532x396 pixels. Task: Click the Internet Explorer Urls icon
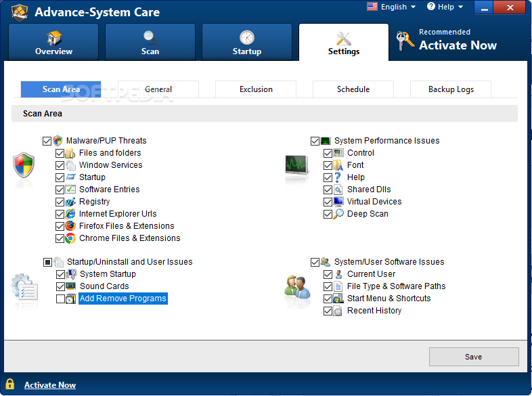(x=70, y=214)
